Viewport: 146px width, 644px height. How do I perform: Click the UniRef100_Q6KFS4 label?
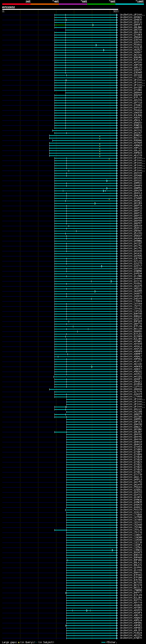tap(131, 206)
